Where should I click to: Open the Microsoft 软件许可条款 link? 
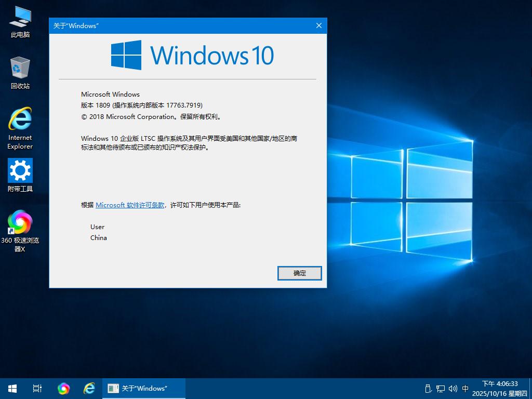click(130, 205)
